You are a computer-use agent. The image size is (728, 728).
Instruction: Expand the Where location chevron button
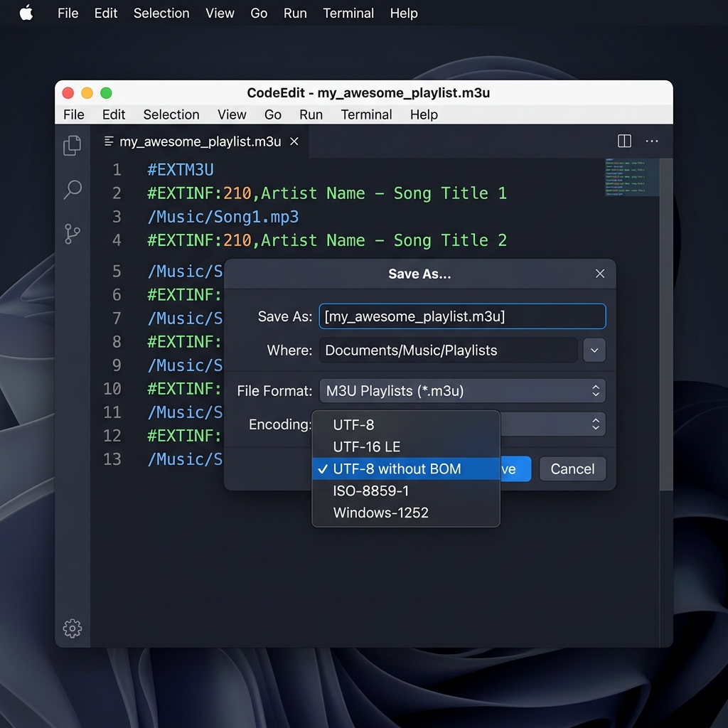(x=594, y=350)
